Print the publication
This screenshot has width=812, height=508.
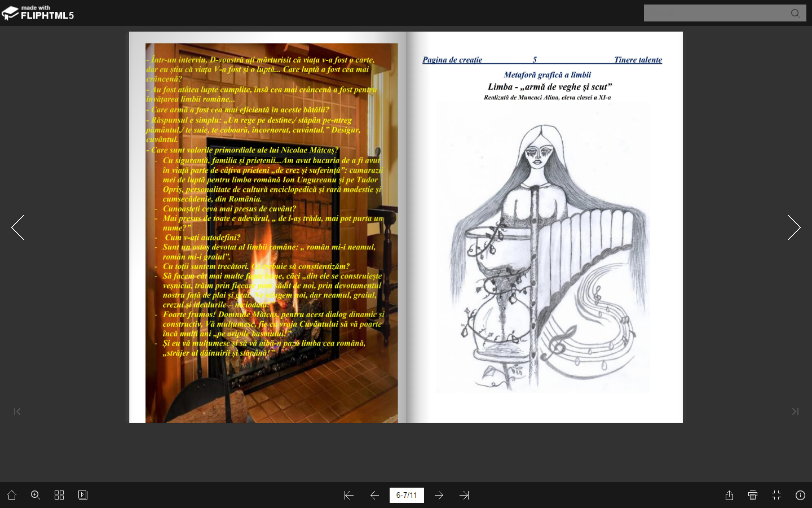pyautogui.click(x=753, y=495)
